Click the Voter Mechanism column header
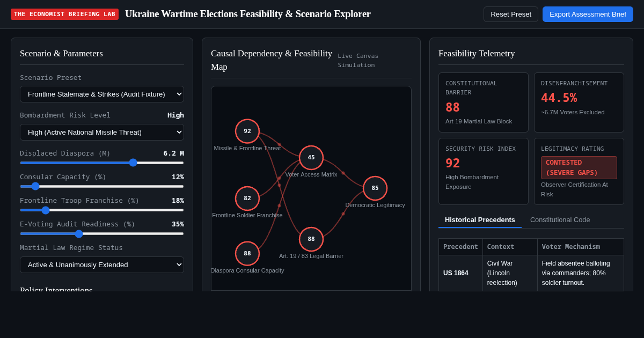 [x=581, y=247]
